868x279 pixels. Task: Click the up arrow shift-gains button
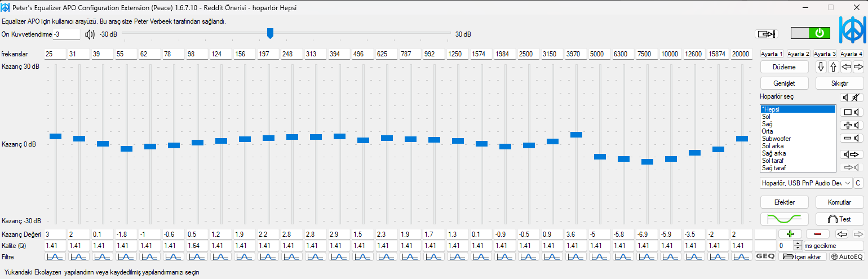(x=834, y=67)
